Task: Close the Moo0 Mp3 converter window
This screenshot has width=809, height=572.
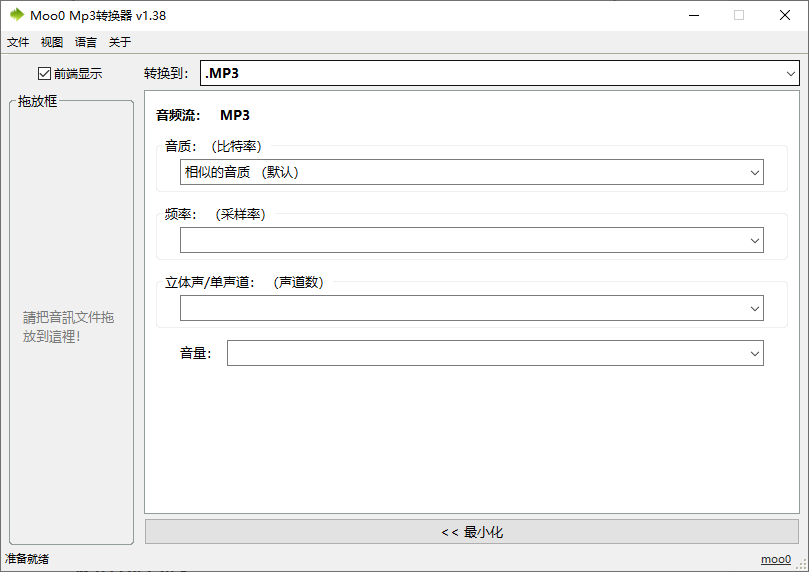Action: 785,15
